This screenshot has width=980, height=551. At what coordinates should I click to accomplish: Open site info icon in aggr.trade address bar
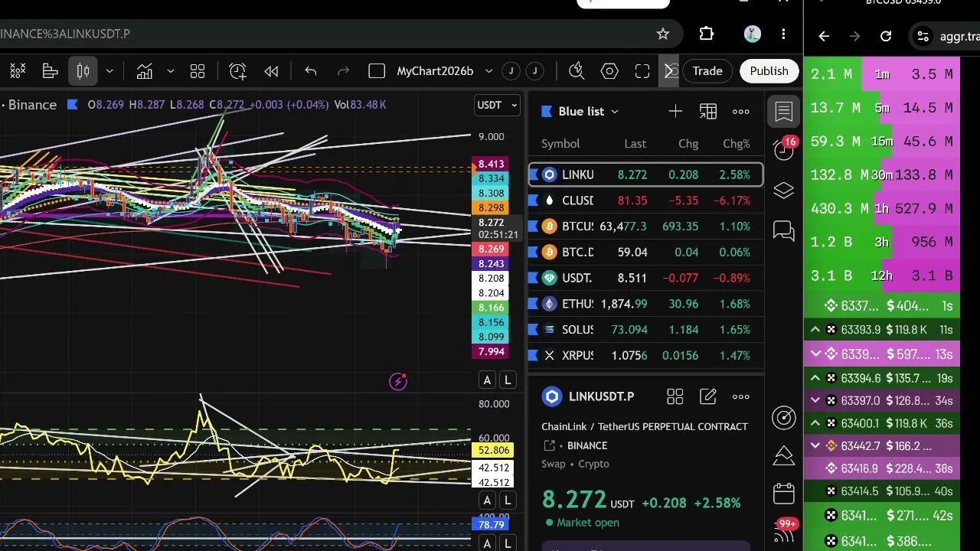pyautogui.click(x=923, y=36)
